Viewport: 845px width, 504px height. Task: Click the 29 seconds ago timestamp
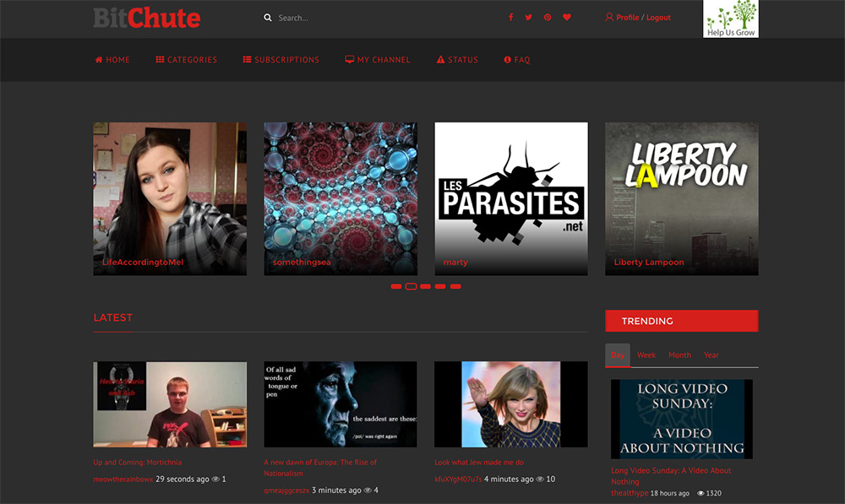(x=183, y=480)
